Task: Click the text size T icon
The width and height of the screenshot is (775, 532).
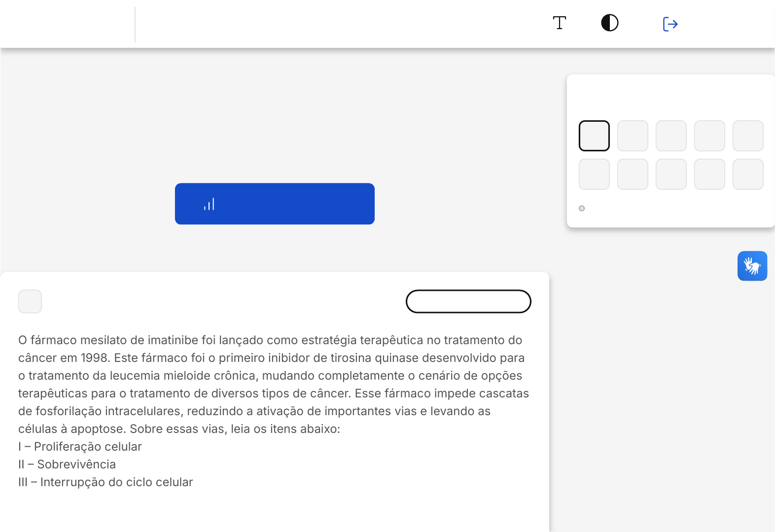Action: point(559,23)
